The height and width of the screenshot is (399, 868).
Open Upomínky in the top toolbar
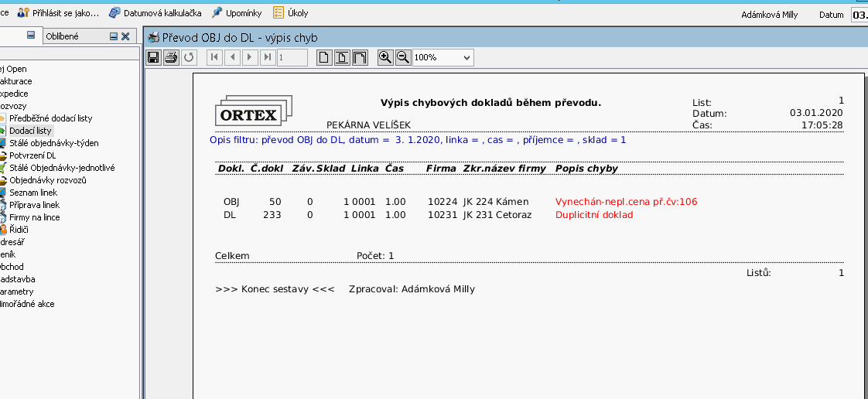pyautogui.click(x=238, y=13)
